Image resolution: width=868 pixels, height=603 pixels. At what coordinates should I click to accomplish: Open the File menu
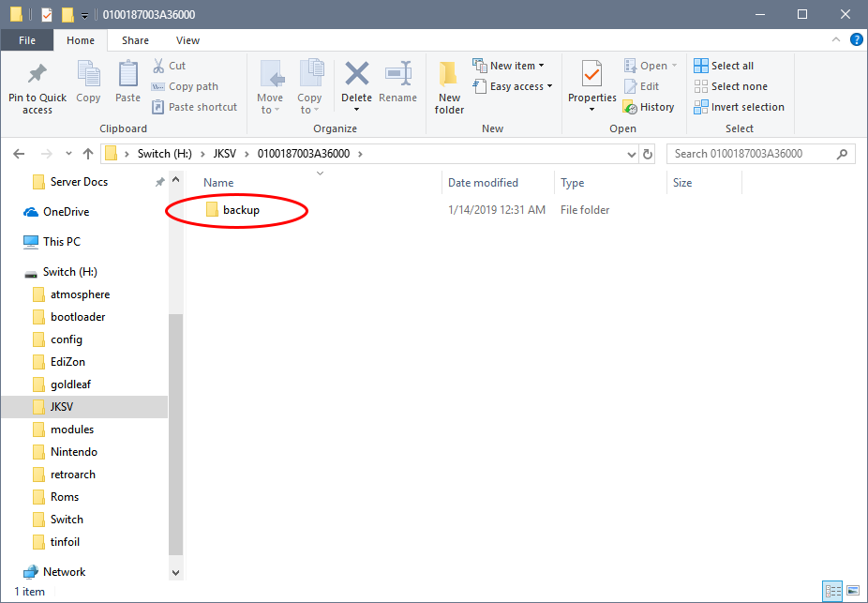(26, 40)
